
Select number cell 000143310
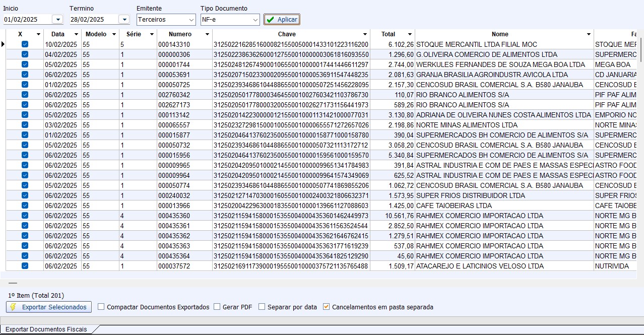tap(184, 44)
